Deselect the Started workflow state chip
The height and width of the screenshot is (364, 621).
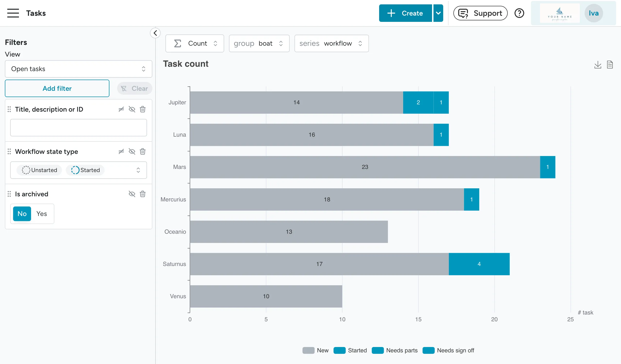point(85,170)
